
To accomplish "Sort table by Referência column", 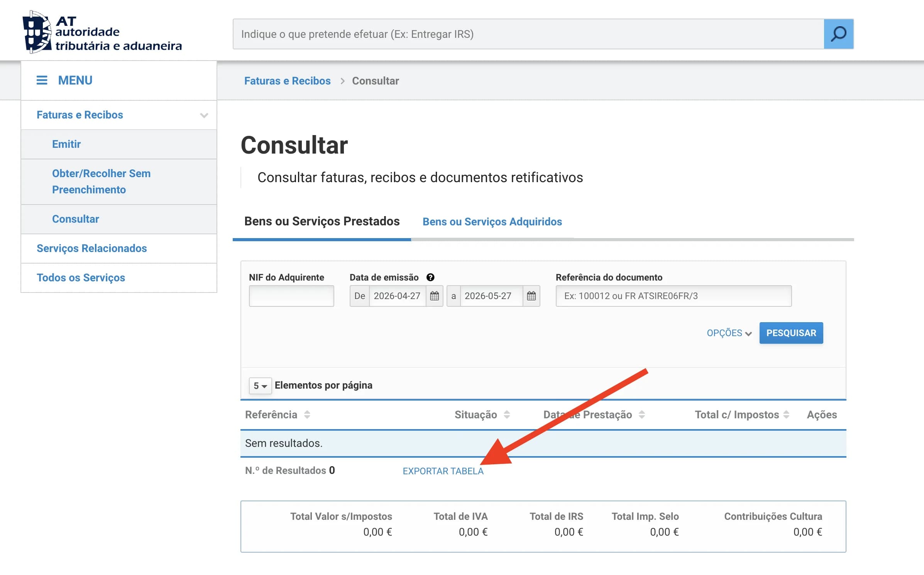I will click(x=307, y=414).
